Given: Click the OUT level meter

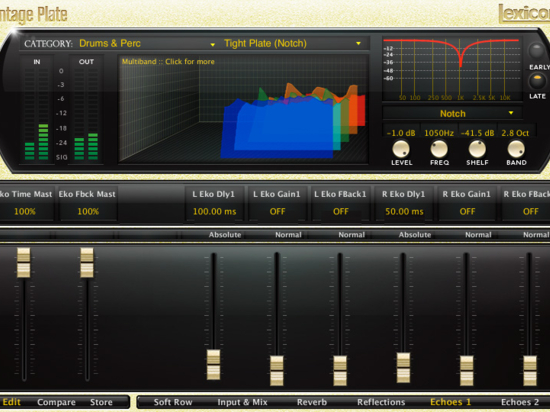Looking at the screenshot, I should tap(86, 114).
